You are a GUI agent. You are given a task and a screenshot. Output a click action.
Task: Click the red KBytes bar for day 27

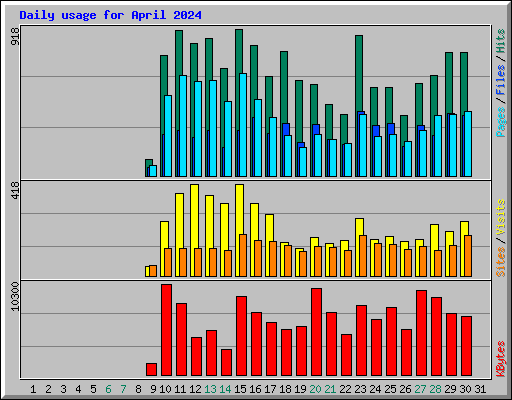[421, 333]
